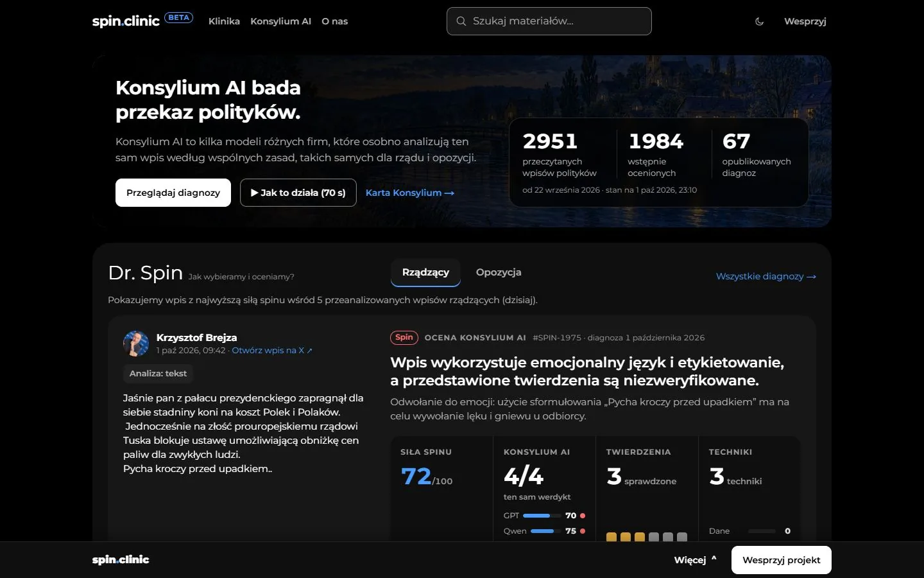Click the Wesprzyj projekt button
Screen dimensions: 924x578
click(x=782, y=560)
